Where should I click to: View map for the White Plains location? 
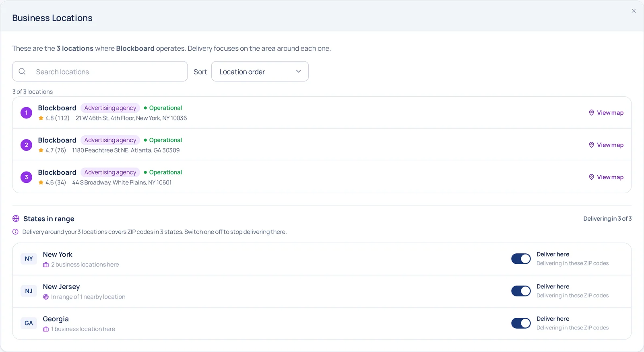(x=606, y=177)
